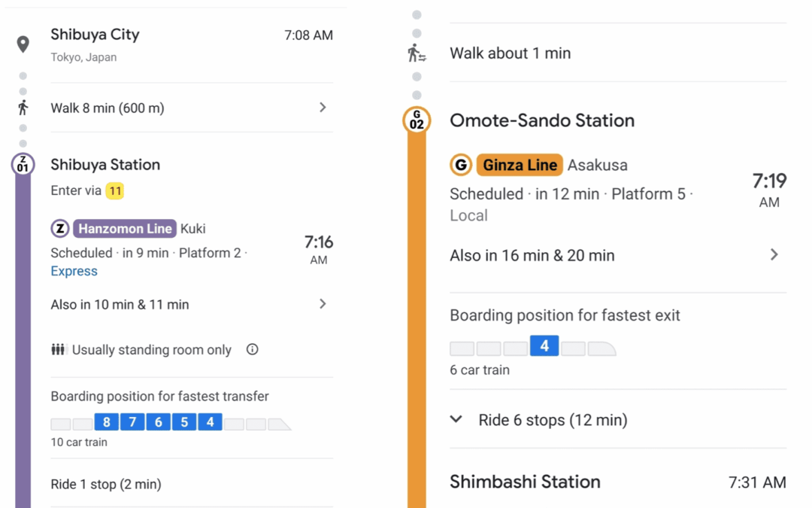
Task: Click the transfer walk icon beside Walk about 1 min
Action: point(417,53)
